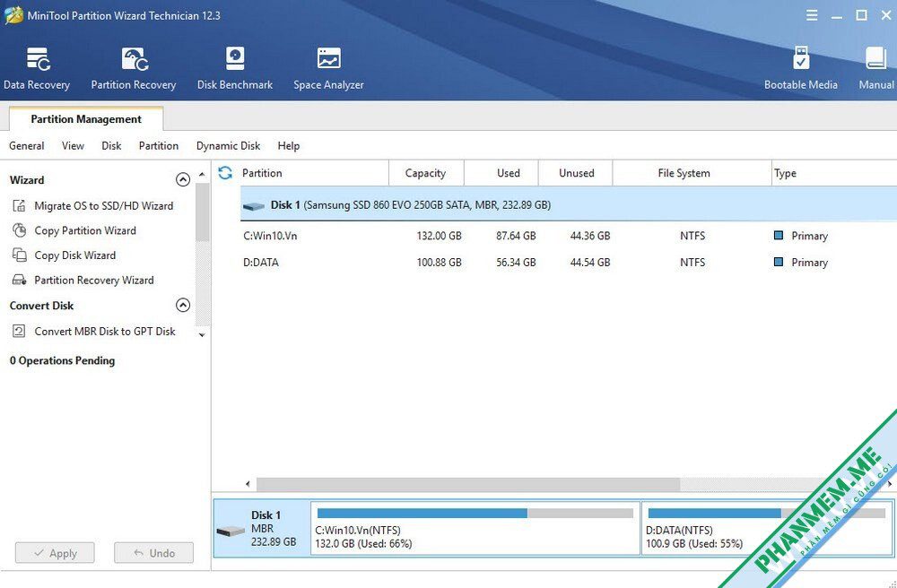Screen dimensions: 897x588
Task: Open the Dynamic Disk menu
Action: (228, 146)
